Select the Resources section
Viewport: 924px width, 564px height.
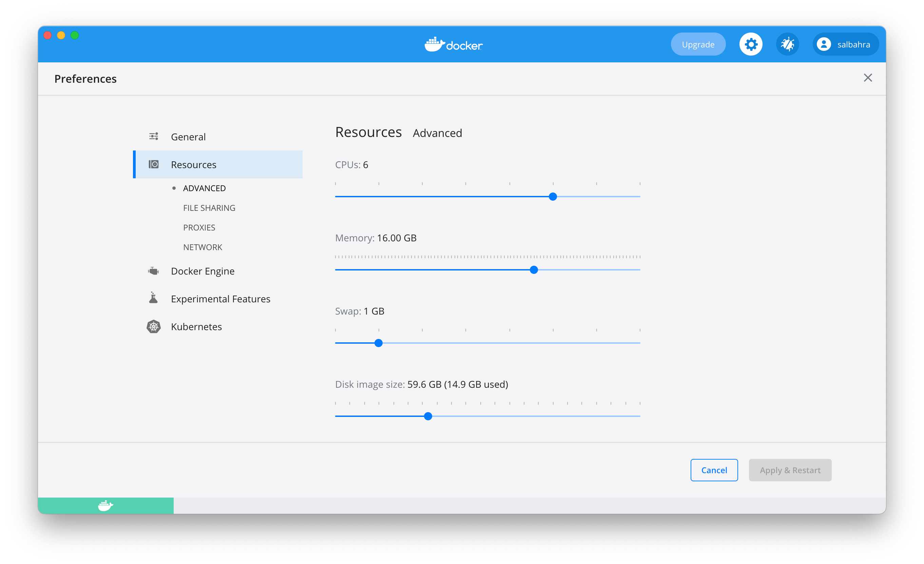217,164
